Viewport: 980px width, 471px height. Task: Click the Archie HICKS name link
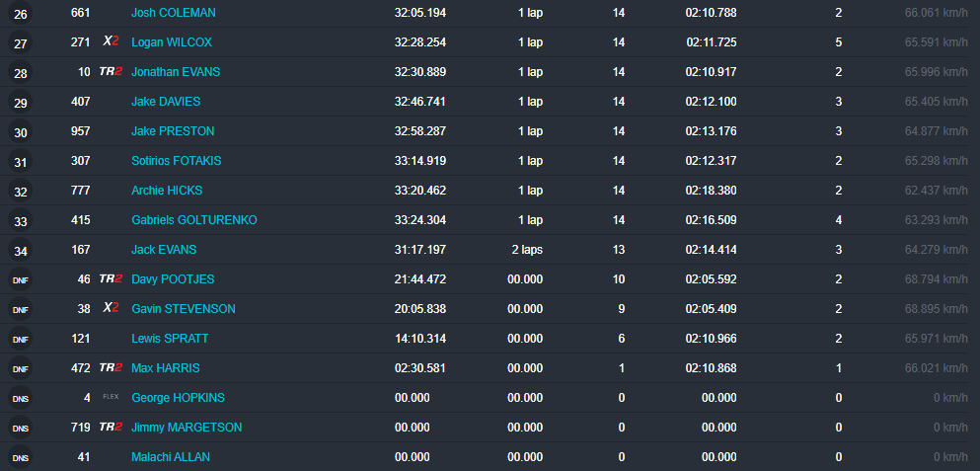coord(167,191)
